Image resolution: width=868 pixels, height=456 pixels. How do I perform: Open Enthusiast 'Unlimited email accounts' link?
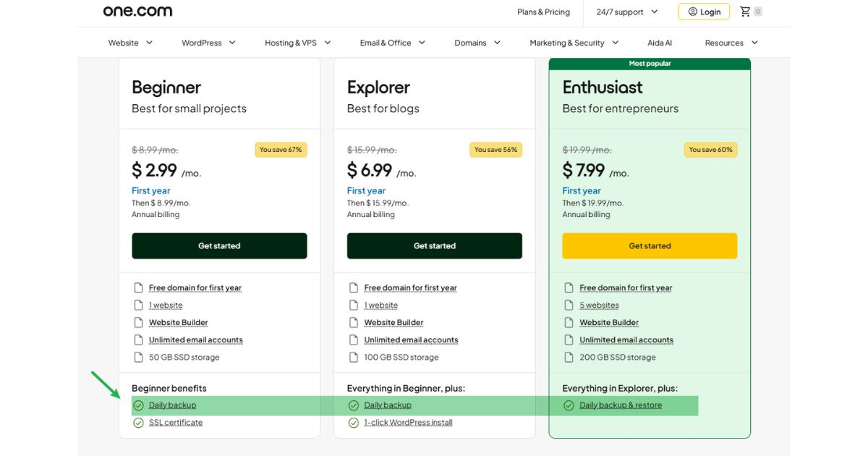coord(626,339)
